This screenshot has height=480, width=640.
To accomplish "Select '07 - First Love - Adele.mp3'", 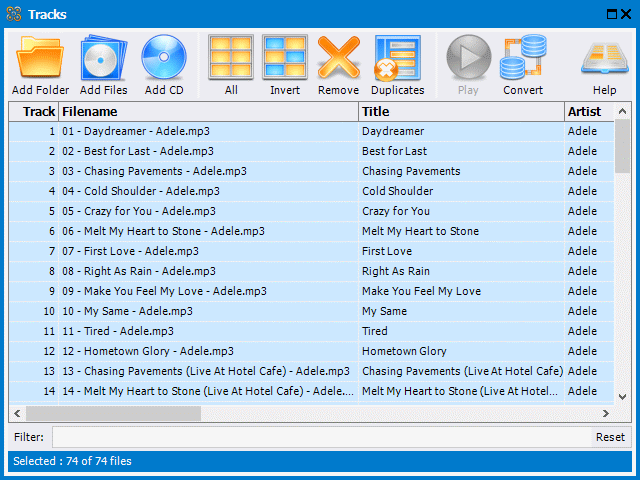I will [130, 251].
